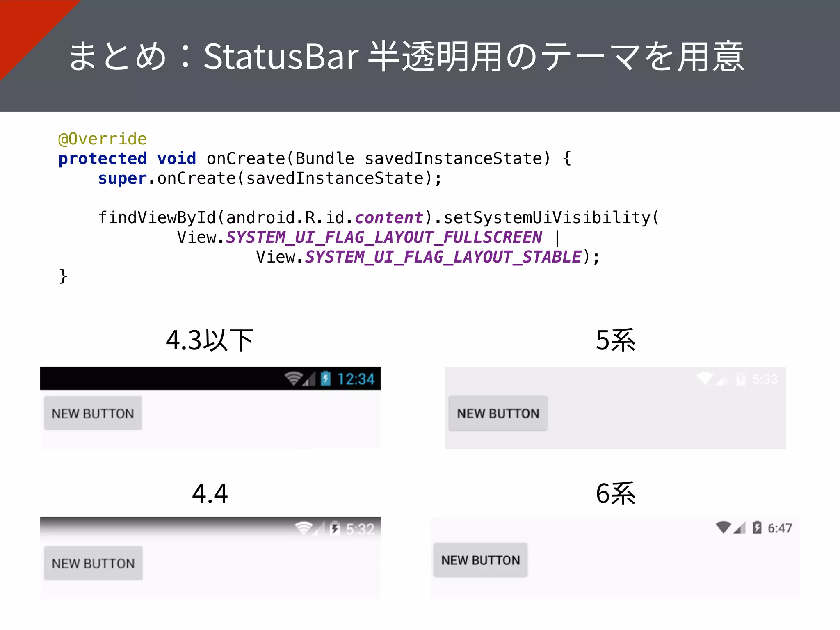
Task: Click SYSTEM_UI_FLAG_LAYOUT_STABLE constant
Action: pyautogui.click(x=443, y=257)
